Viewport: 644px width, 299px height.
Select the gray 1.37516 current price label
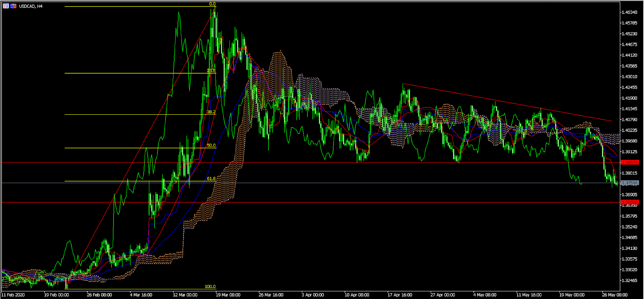point(630,183)
